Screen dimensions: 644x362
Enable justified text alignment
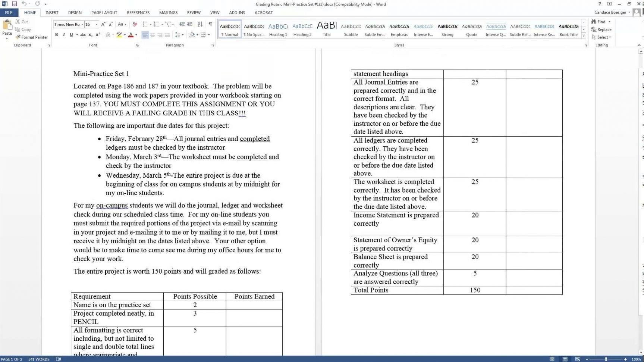point(167,35)
